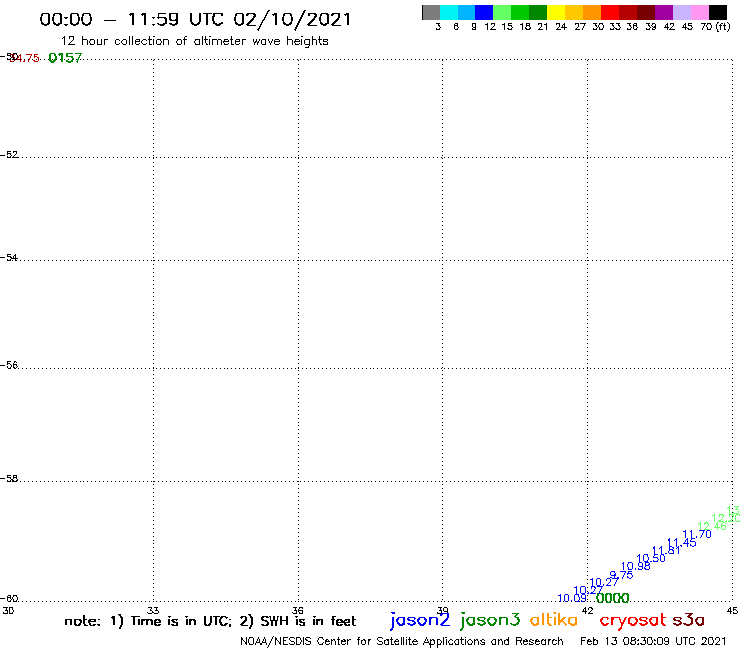Click the sky-blue swatch left of label 9
The height and width of the screenshot is (650, 740).
pos(467,12)
